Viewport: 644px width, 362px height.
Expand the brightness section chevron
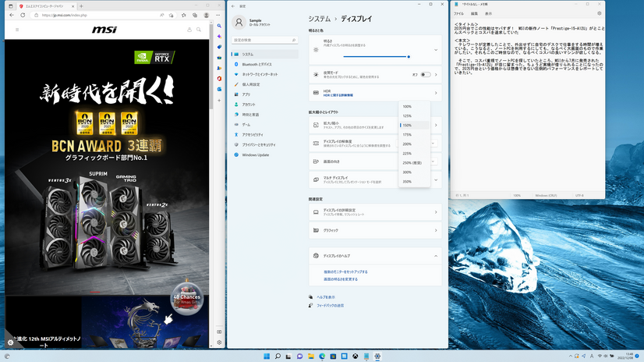click(x=436, y=50)
